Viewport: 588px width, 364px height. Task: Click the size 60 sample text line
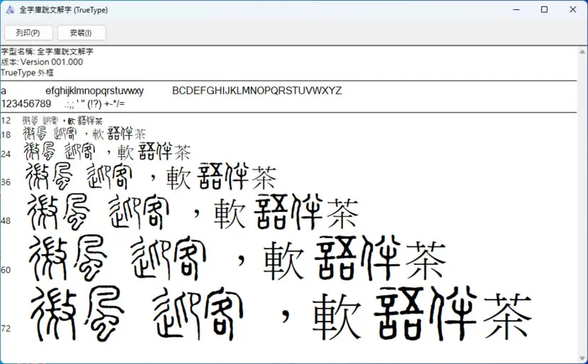[x=238, y=258]
